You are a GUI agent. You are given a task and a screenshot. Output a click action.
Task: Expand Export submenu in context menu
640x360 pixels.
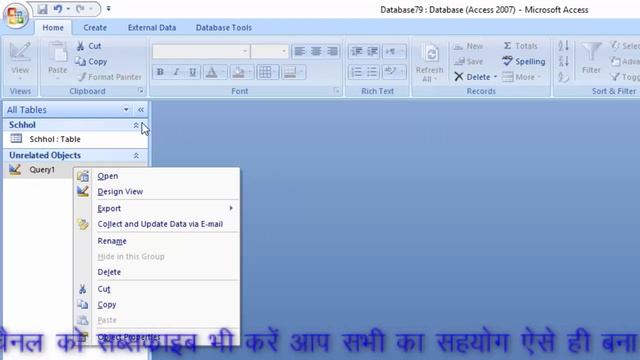point(157,209)
